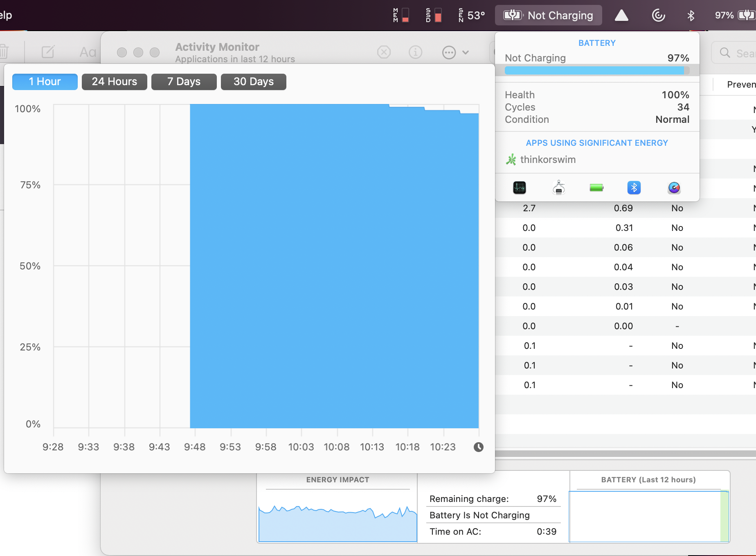Screen dimensions: 756x556
Task: Click the info icon in Activity Monitor toolbar
Action: tap(416, 52)
